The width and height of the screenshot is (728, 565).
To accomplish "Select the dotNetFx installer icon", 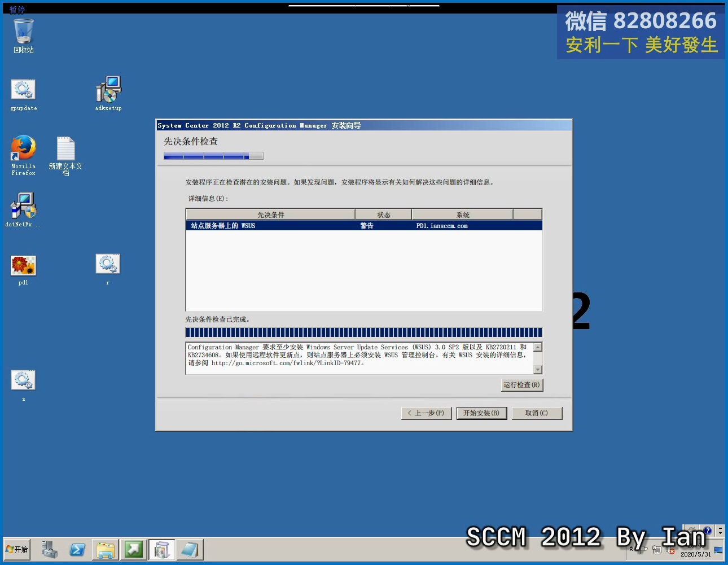I will (23, 210).
